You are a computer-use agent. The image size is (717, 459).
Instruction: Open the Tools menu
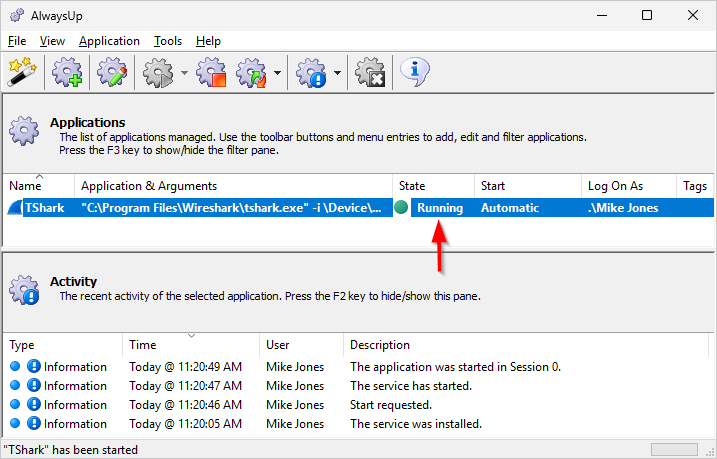(168, 41)
